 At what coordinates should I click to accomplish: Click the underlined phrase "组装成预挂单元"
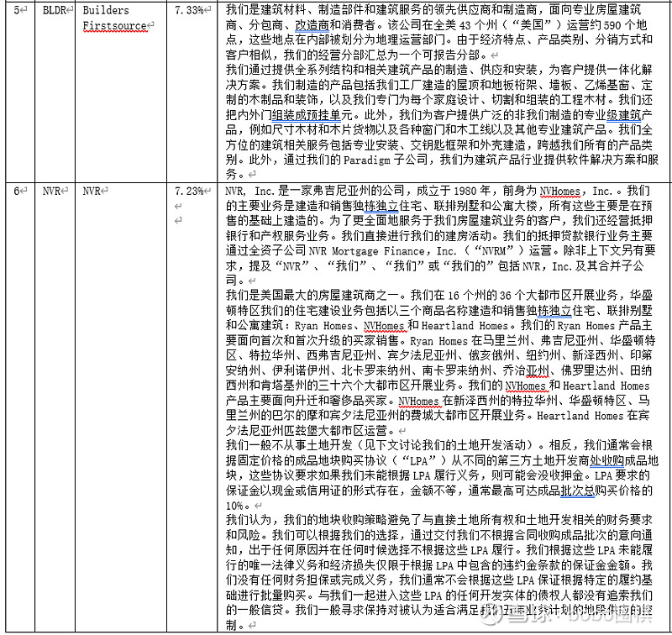pyautogui.click(x=312, y=115)
